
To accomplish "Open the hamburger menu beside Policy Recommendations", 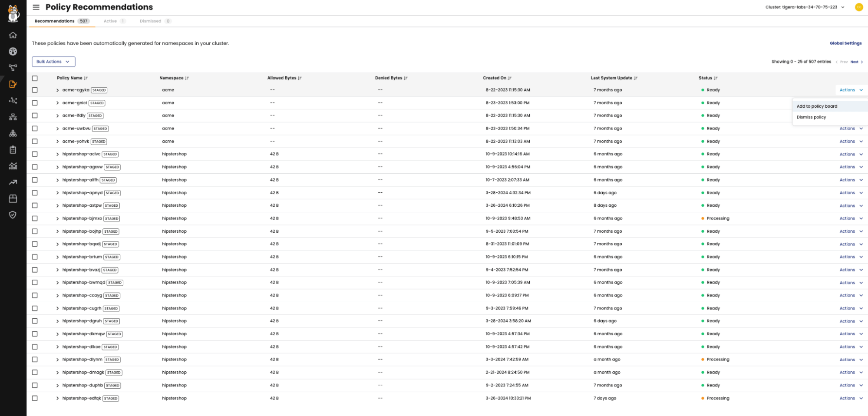I will click(x=36, y=7).
